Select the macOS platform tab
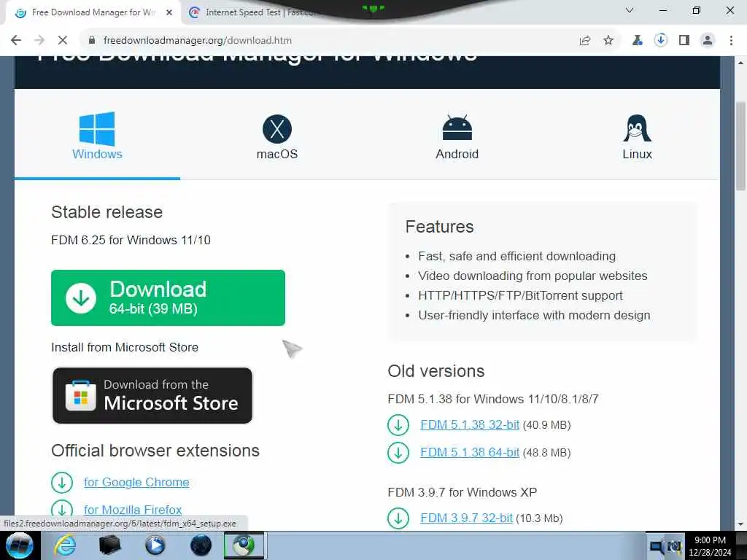Image resolution: width=747 pixels, height=560 pixels. pyautogui.click(x=276, y=136)
